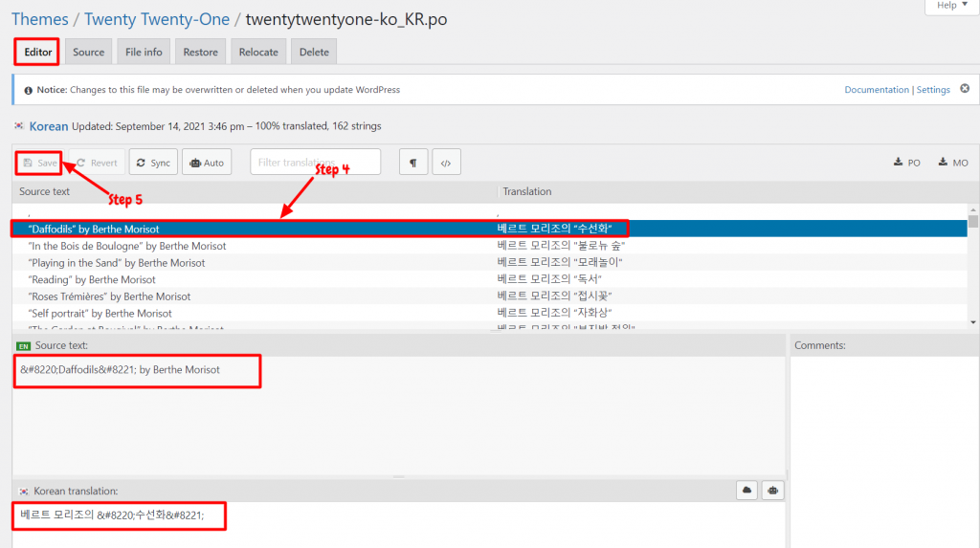This screenshot has height=548, width=980.
Task: Click the Save button in toolbar
Action: [39, 163]
